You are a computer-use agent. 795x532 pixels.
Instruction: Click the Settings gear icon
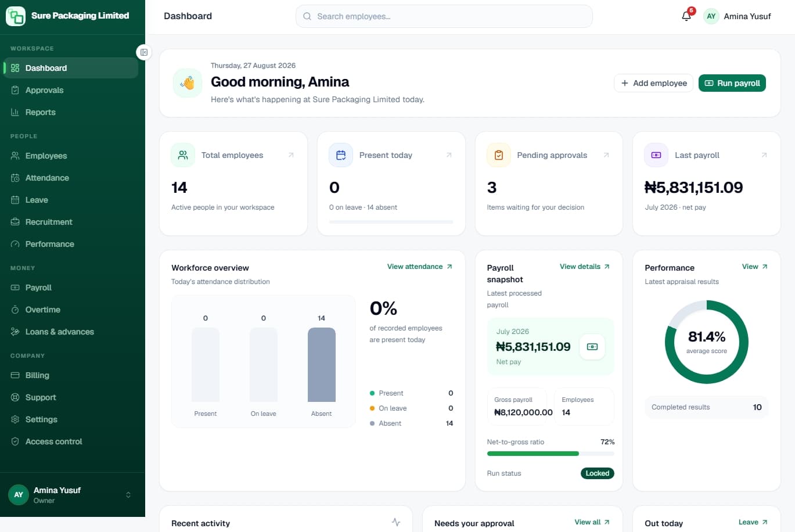pyautogui.click(x=15, y=419)
